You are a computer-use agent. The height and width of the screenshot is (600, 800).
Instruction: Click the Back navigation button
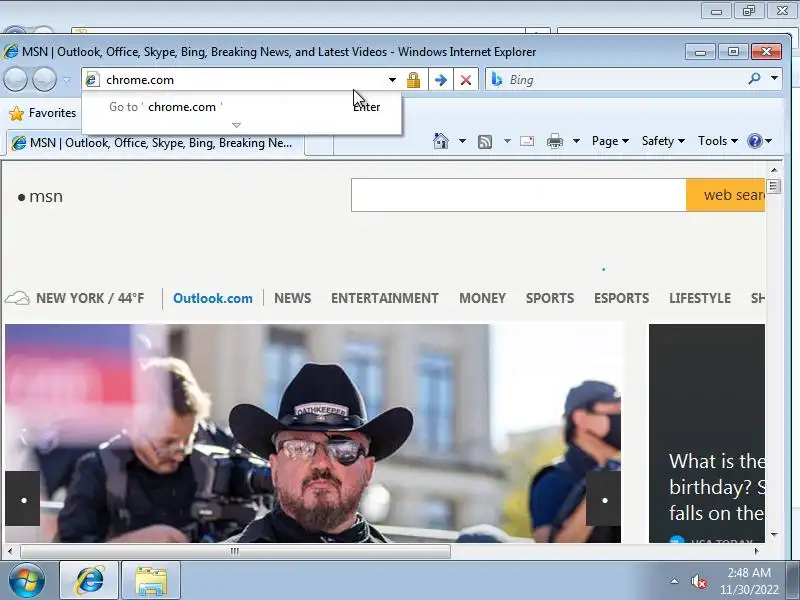tap(15, 80)
